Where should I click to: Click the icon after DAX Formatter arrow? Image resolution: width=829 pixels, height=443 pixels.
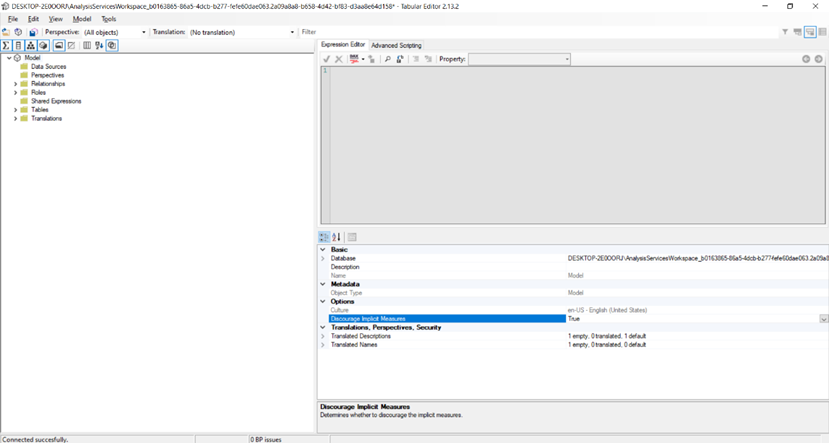[x=372, y=59]
